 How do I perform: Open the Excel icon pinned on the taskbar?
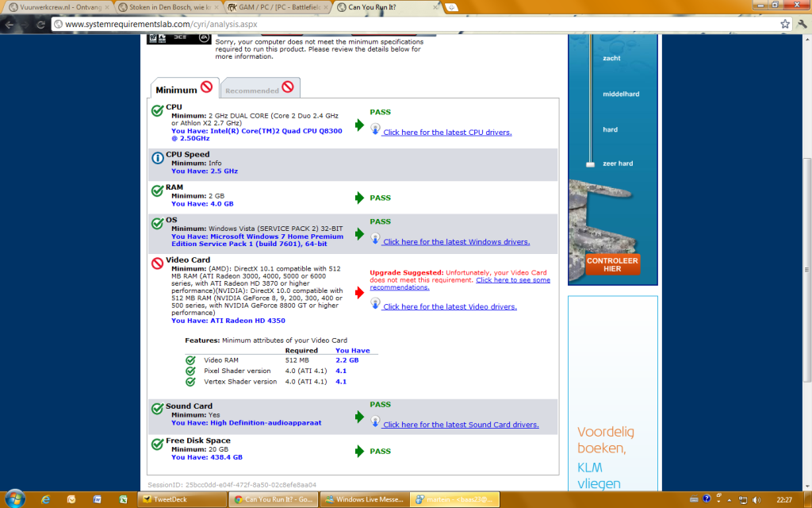point(123,499)
